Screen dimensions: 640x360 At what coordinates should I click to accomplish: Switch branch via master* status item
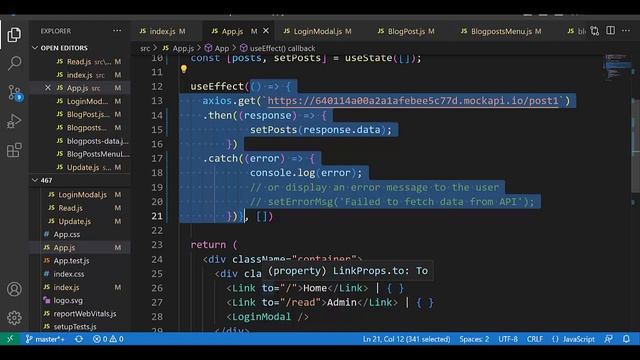(x=45, y=339)
